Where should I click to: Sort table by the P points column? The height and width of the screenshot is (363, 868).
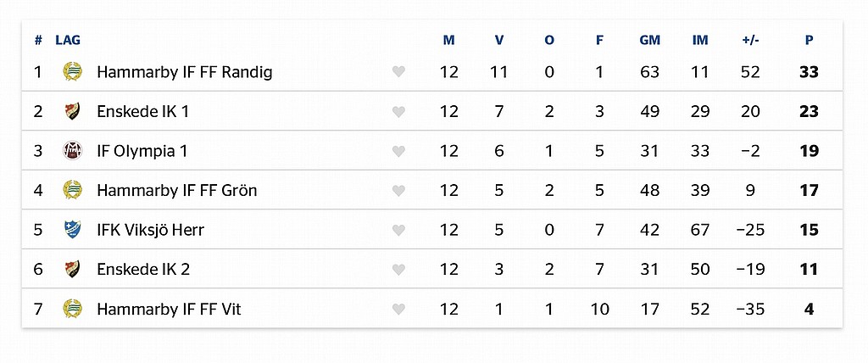coord(809,40)
